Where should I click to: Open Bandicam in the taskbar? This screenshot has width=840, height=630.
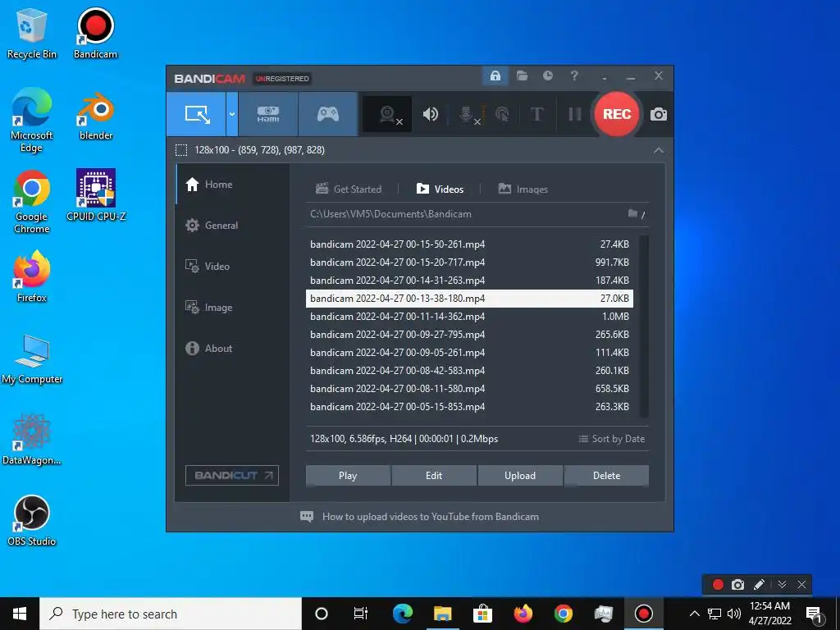[643, 614]
